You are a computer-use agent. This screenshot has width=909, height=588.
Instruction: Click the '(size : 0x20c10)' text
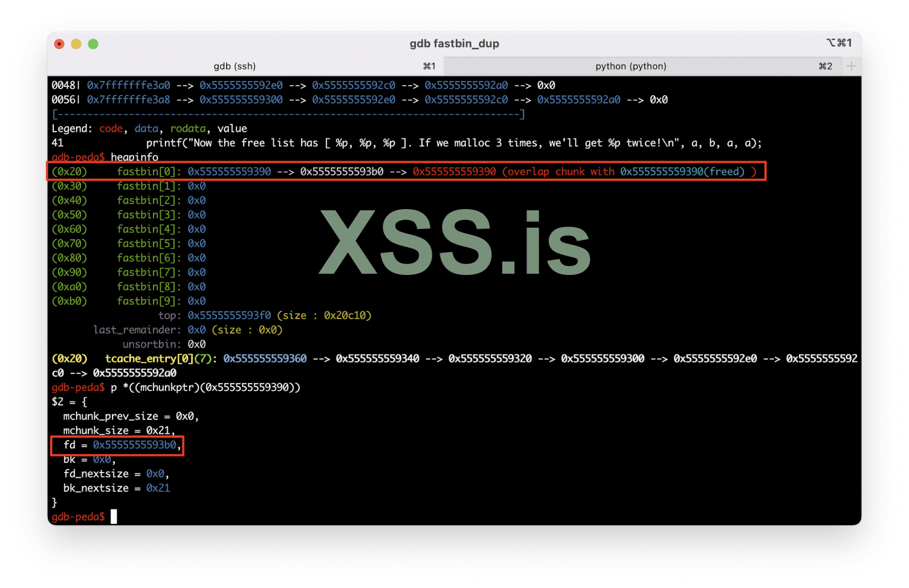tap(325, 315)
